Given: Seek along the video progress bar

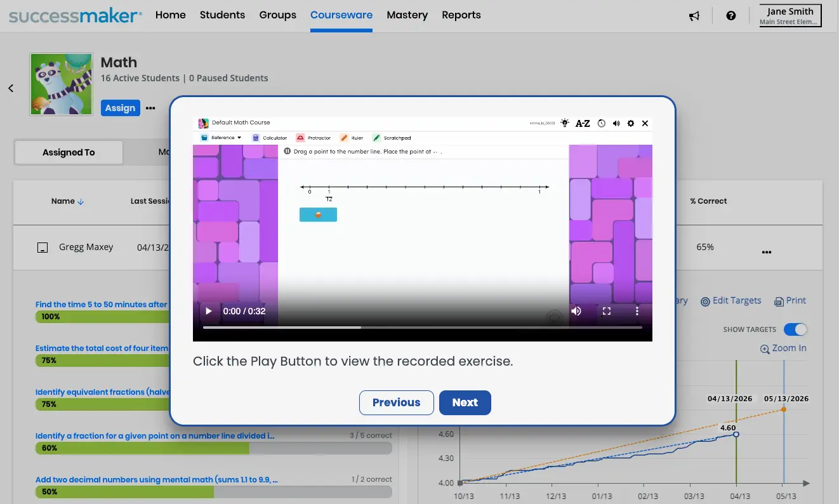Looking at the screenshot, I should point(422,328).
